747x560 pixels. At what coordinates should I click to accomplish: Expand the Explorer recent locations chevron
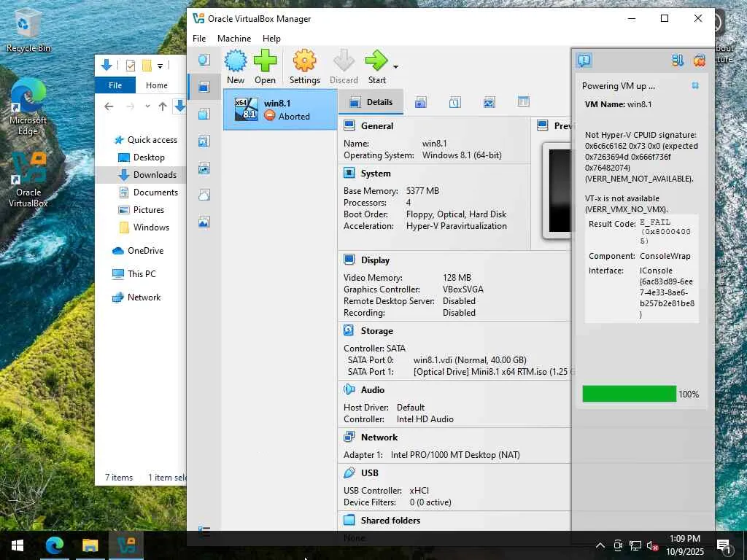tap(147, 106)
